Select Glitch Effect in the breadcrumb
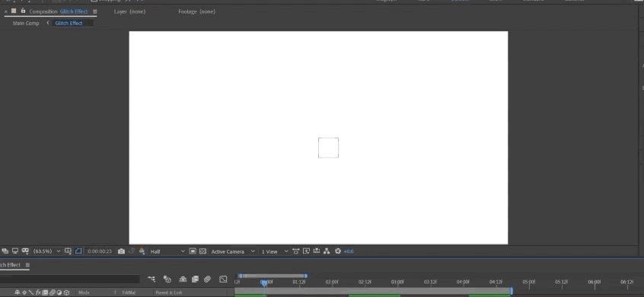This screenshot has height=297, width=644. click(x=69, y=23)
